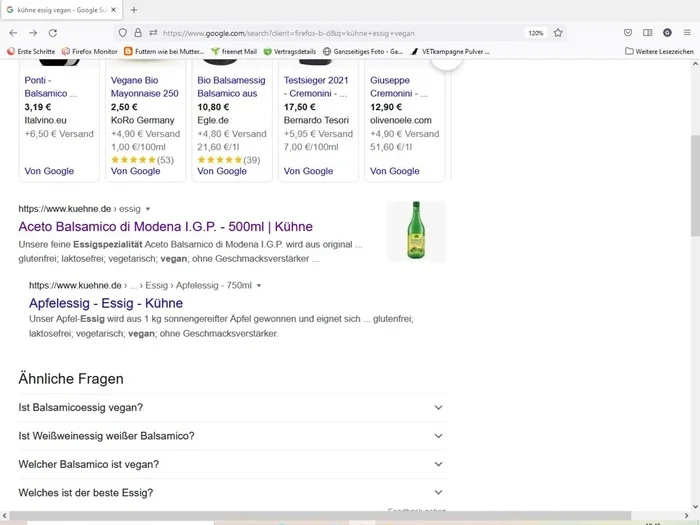Bookmark this page with the star icon
The width and height of the screenshot is (700, 525).
558,32
